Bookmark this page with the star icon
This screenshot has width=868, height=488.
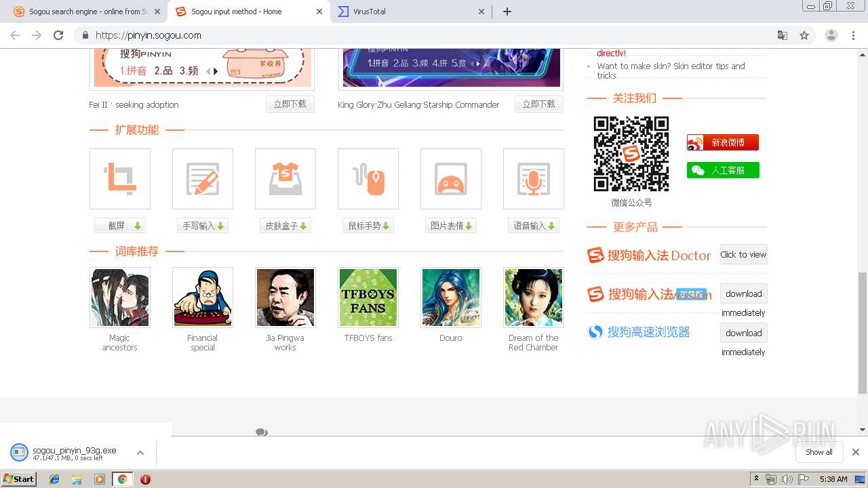[804, 35]
